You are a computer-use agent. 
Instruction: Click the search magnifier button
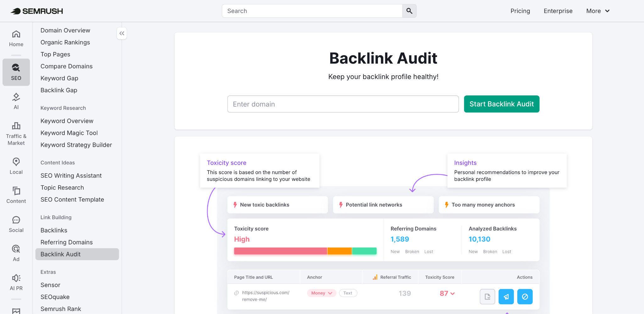[x=409, y=11]
